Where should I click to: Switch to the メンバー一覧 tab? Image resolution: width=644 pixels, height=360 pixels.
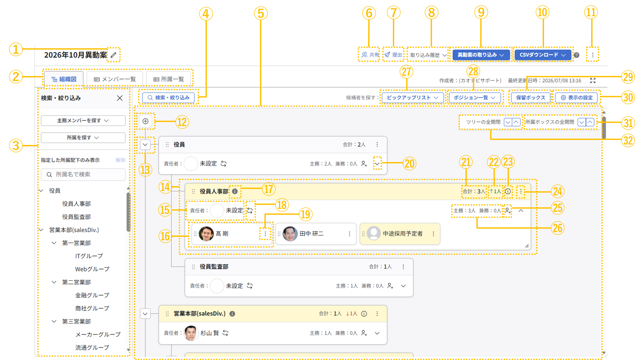click(x=115, y=79)
